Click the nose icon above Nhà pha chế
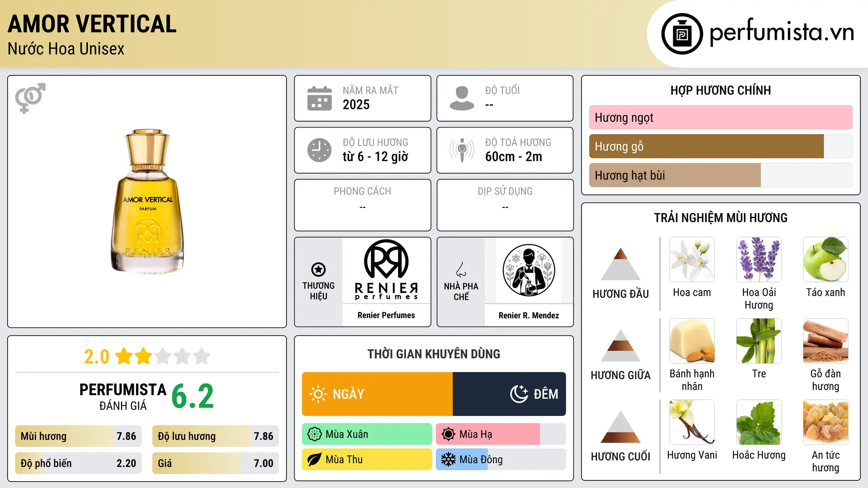The width and height of the screenshot is (868, 488). coord(461,269)
